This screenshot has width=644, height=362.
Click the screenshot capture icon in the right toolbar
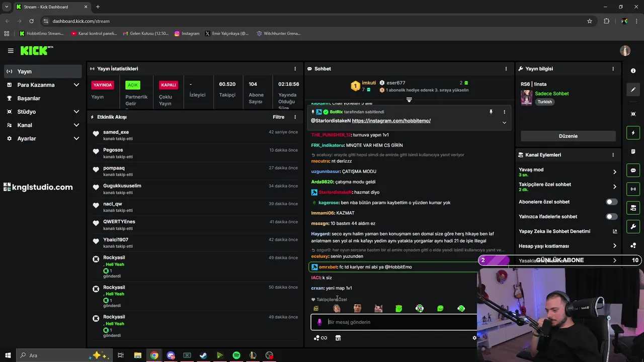(x=633, y=114)
